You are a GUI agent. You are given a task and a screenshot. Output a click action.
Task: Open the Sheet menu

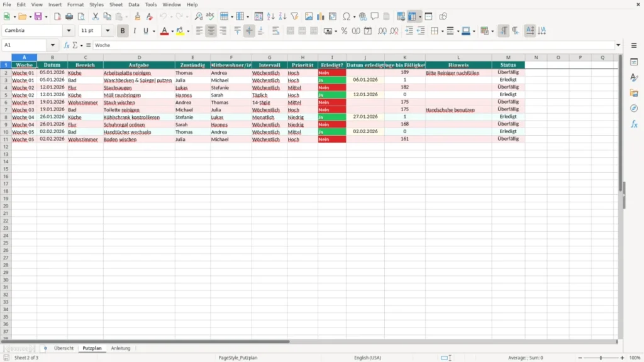tap(116, 4)
